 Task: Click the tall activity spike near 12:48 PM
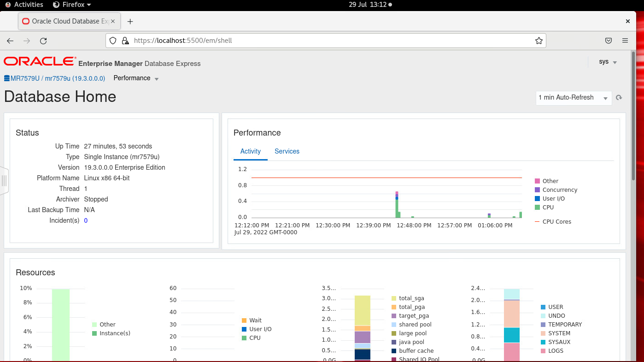coord(397,205)
